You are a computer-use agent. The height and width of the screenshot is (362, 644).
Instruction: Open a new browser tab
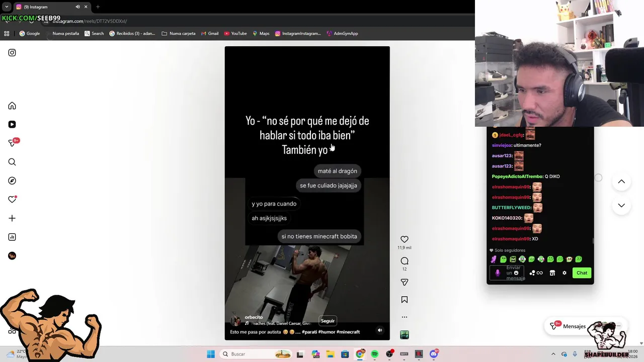98,7
